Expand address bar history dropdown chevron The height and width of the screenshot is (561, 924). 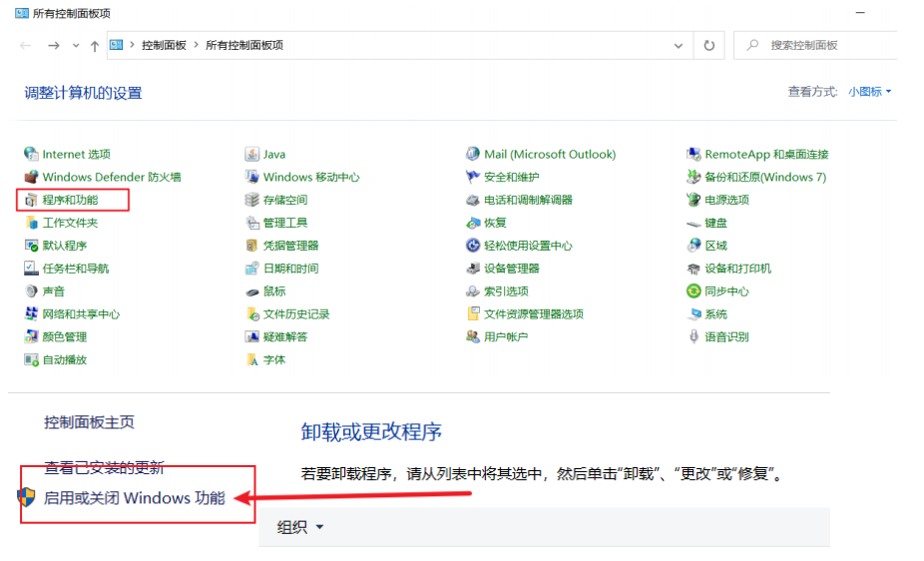pyautogui.click(x=679, y=46)
